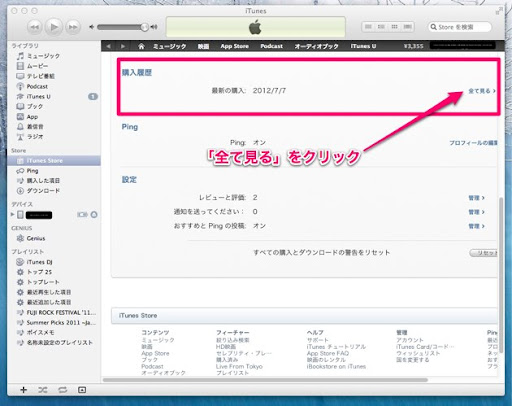Switch to grid view button
Screen dimensions: 512x406
coord(394,27)
